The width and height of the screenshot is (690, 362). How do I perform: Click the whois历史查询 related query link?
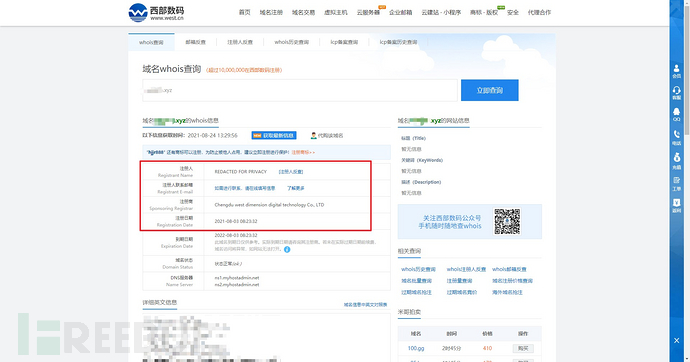pyautogui.click(x=418, y=269)
